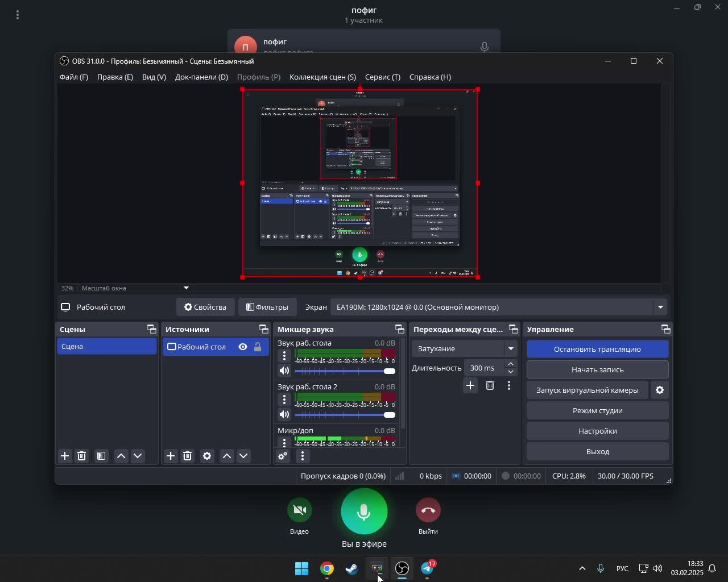Toggle microphone in call window behind OBS
The image size is (728, 582).
click(364, 511)
